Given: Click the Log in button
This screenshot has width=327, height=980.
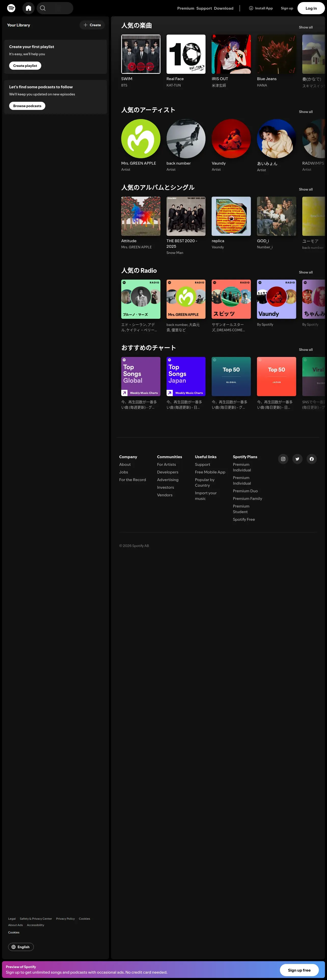Looking at the screenshot, I should pyautogui.click(x=311, y=8).
